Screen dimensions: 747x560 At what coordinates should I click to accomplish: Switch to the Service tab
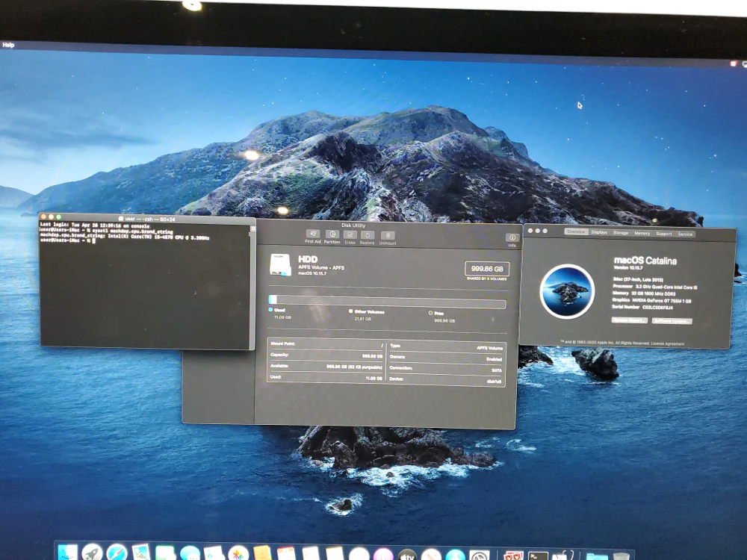685,234
